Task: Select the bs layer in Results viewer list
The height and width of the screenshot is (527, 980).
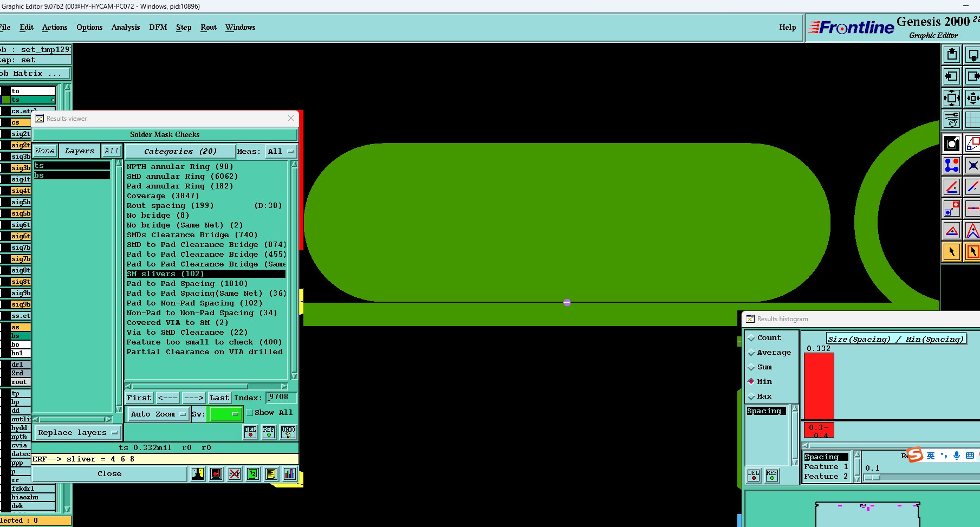Action: [72, 175]
